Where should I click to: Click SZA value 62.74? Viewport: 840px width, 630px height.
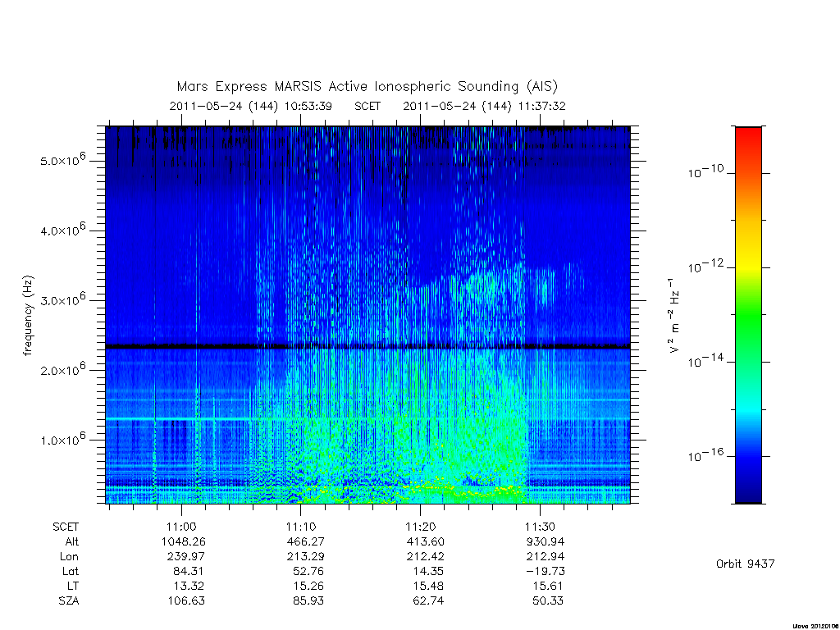coord(428,601)
